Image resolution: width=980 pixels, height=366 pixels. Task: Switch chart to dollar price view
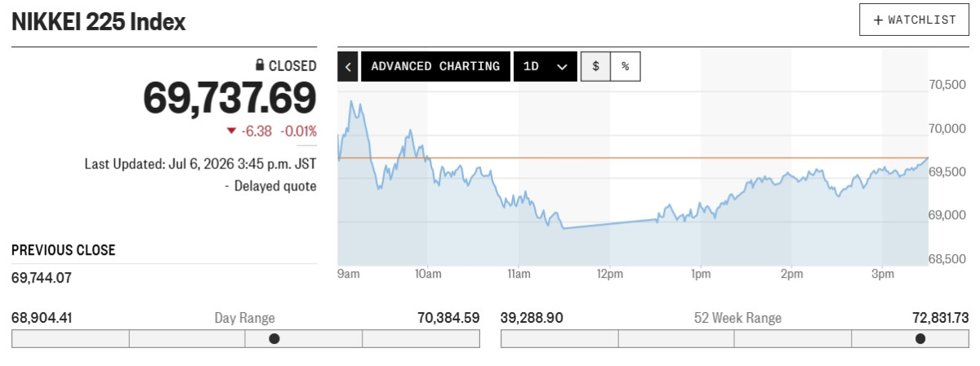coord(595,66)
